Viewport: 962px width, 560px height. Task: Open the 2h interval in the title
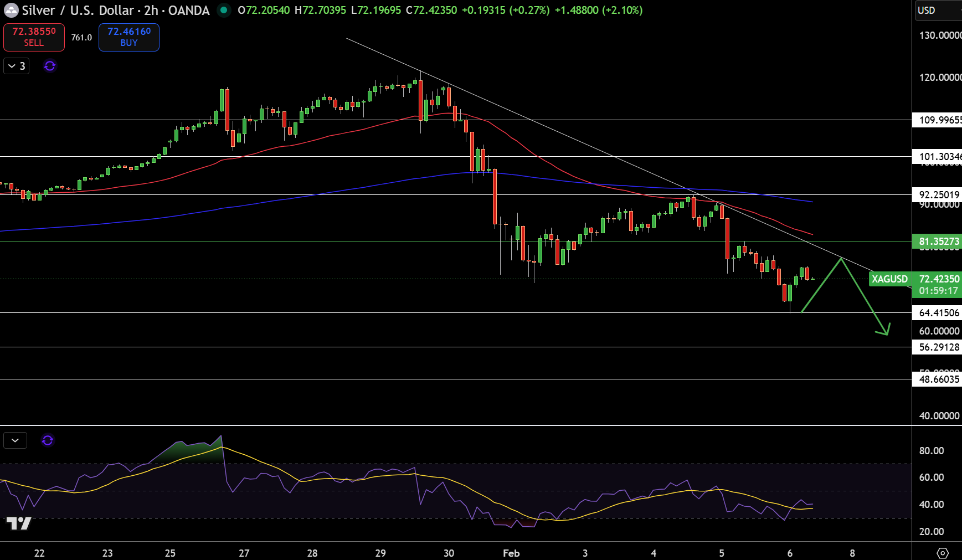[151, 11]
